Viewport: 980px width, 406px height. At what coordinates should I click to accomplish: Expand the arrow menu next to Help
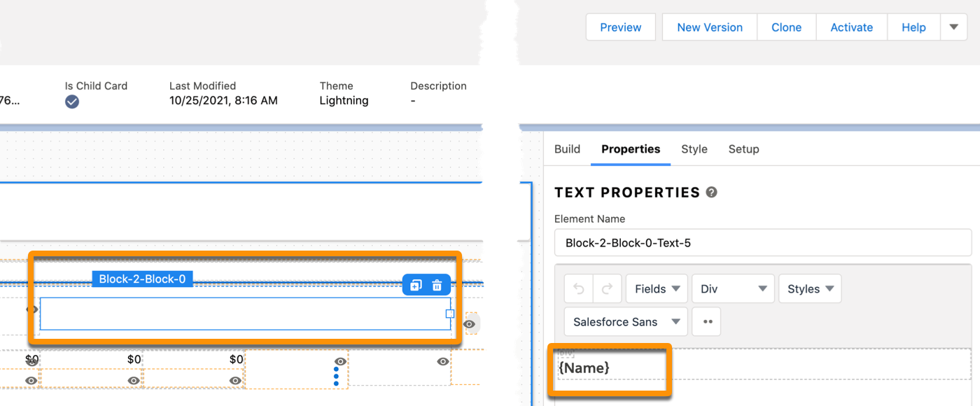[x=953, y=27]
